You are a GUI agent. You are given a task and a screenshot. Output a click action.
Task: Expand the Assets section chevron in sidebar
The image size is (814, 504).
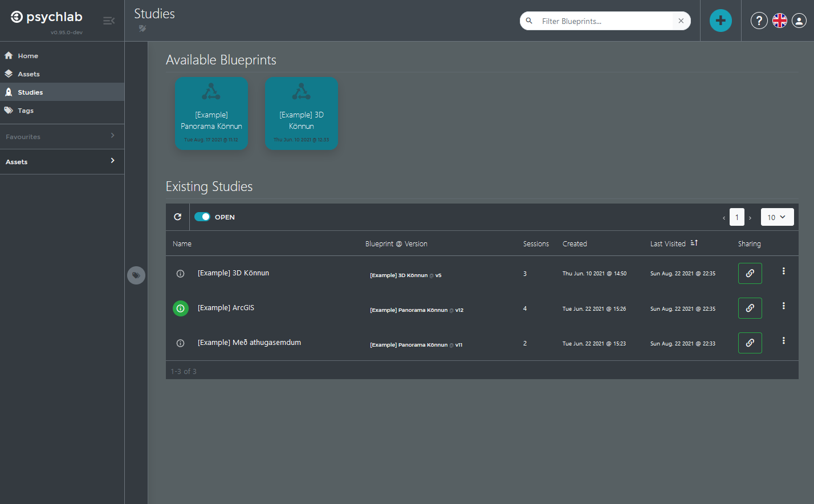(x=112, y=161)
